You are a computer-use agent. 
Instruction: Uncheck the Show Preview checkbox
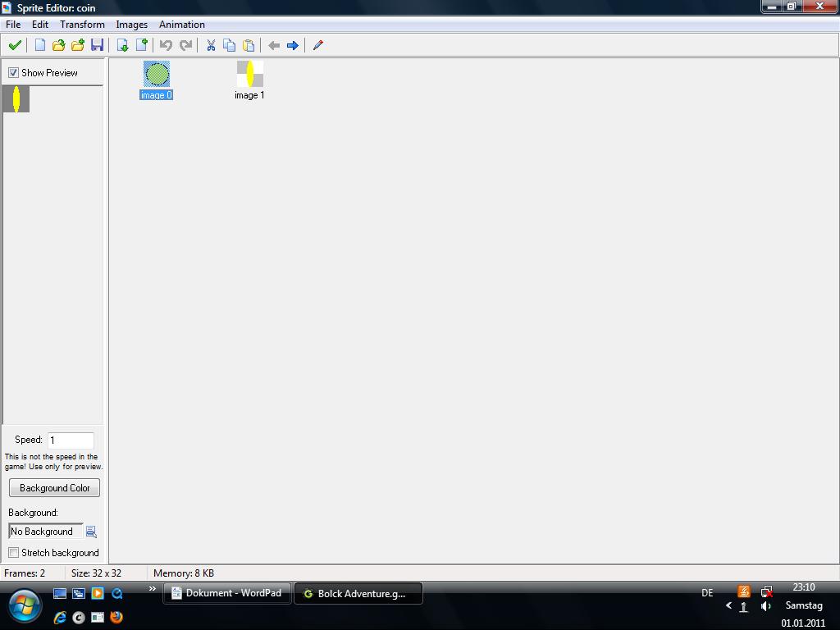click(14, 73)
